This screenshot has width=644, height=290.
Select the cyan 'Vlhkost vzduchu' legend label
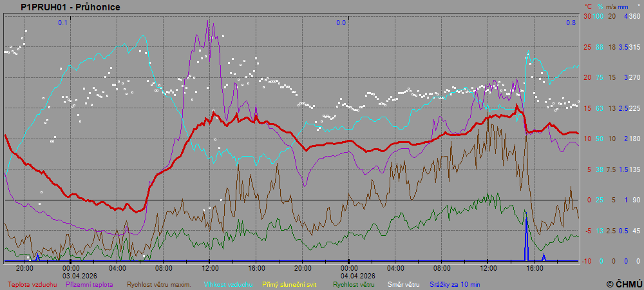coord(229,284)
